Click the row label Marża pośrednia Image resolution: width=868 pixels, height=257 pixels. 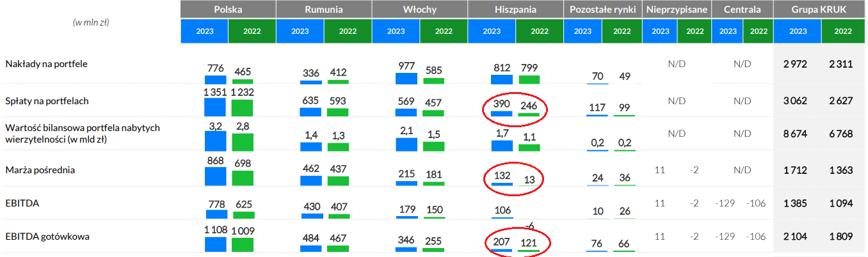coord(40,170)
